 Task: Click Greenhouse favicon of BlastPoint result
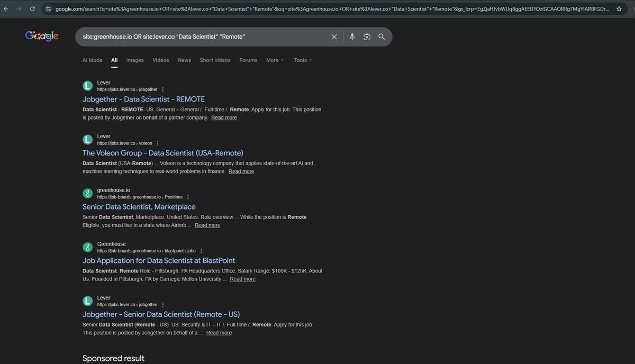point(88,247)
